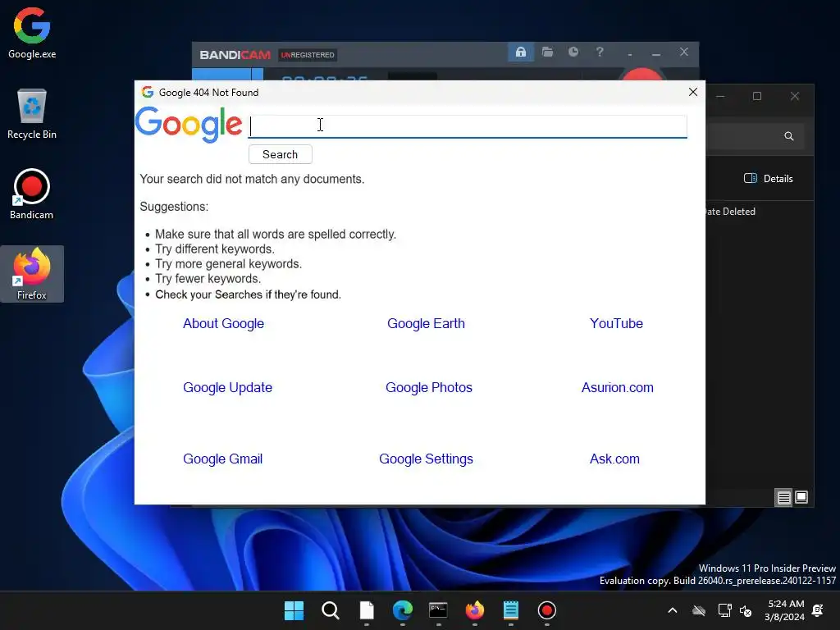Open Bandicam help question mark
840x630 pixels.
click(600, 52)
